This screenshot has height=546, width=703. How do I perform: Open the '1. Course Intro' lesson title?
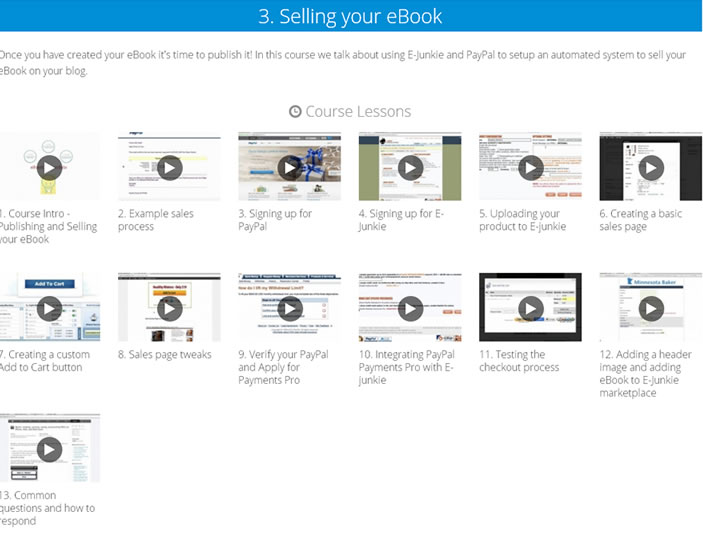pos(48,226)
